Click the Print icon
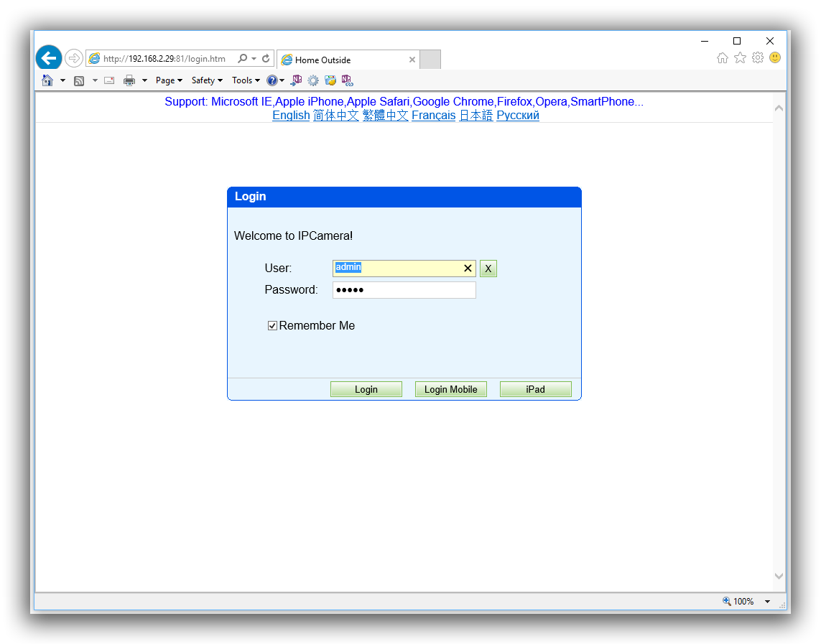 click(129, 80)
